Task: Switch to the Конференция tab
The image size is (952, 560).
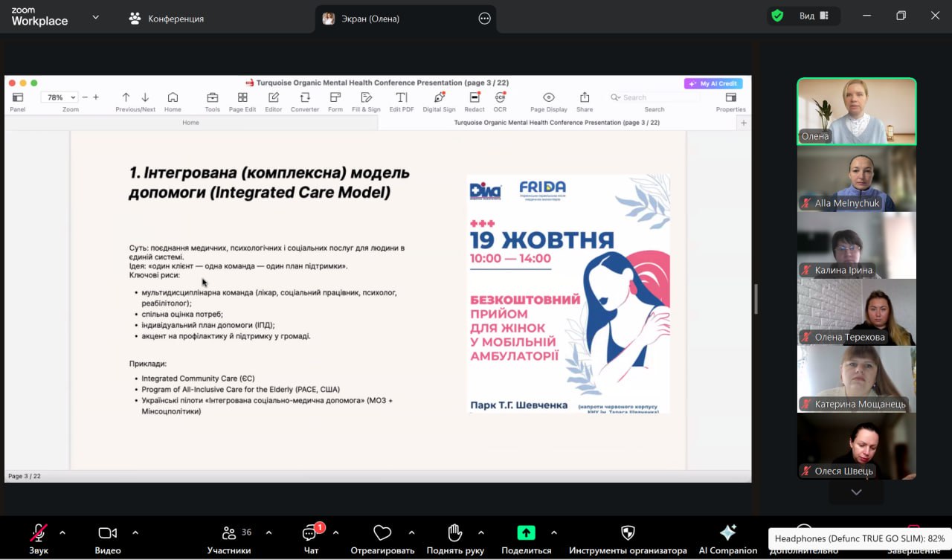Action: pyautogui.click(x=167, y=19)
